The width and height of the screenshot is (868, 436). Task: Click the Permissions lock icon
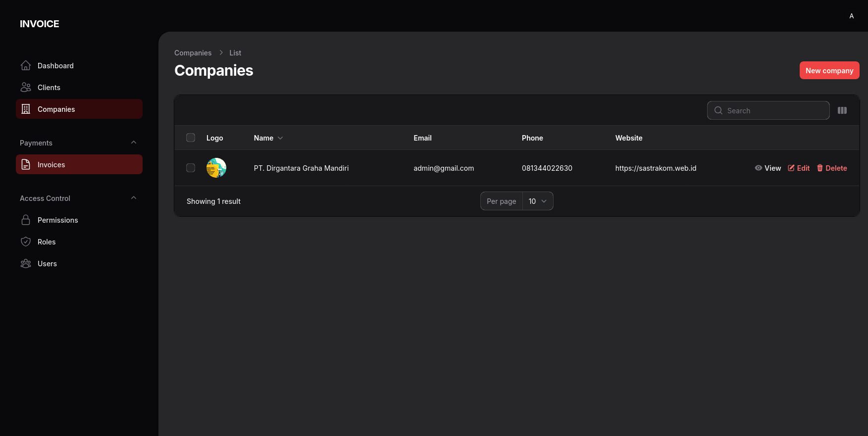pyautogui.click(x=26, y=220)
